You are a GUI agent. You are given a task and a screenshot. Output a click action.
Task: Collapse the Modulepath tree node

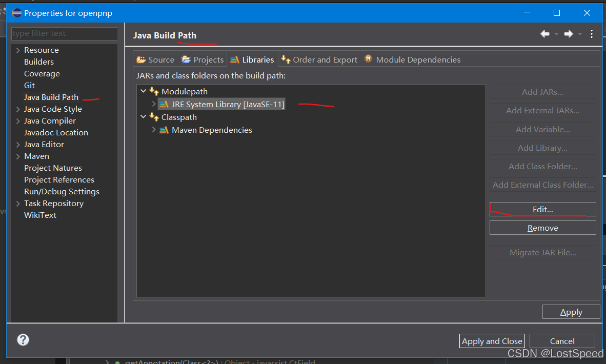click(143, 91)
